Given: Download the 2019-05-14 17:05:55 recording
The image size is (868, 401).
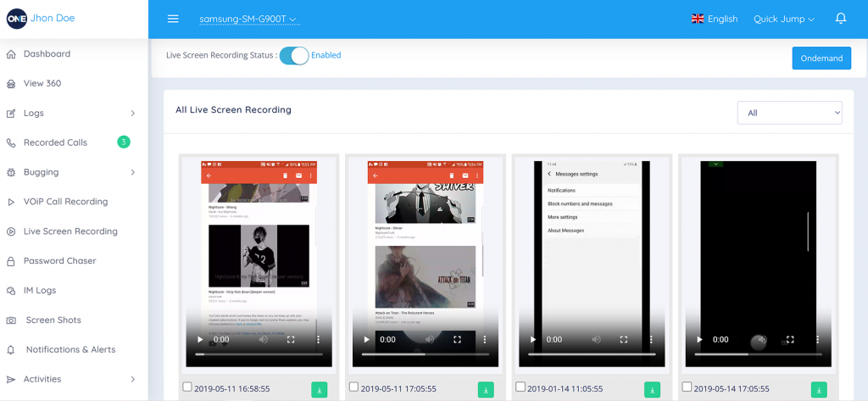Looking at the screenshot, I should (x=820, y=389).
